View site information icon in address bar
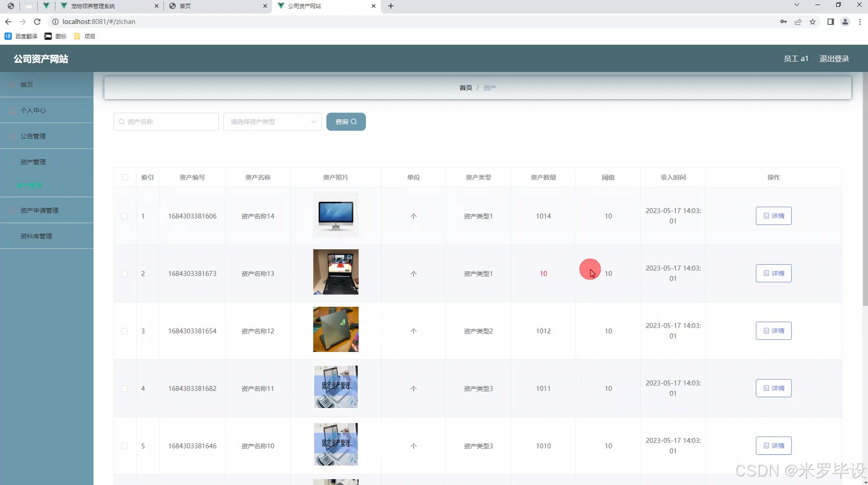 55,22
